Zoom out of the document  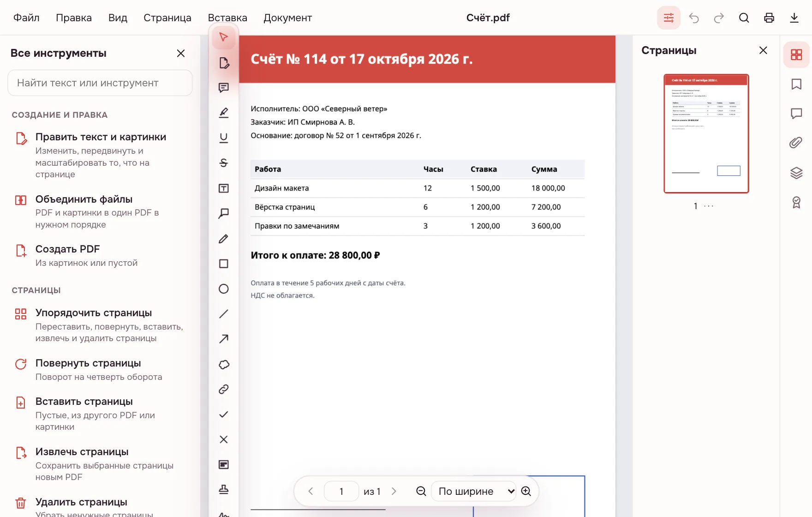pos(421,491)
